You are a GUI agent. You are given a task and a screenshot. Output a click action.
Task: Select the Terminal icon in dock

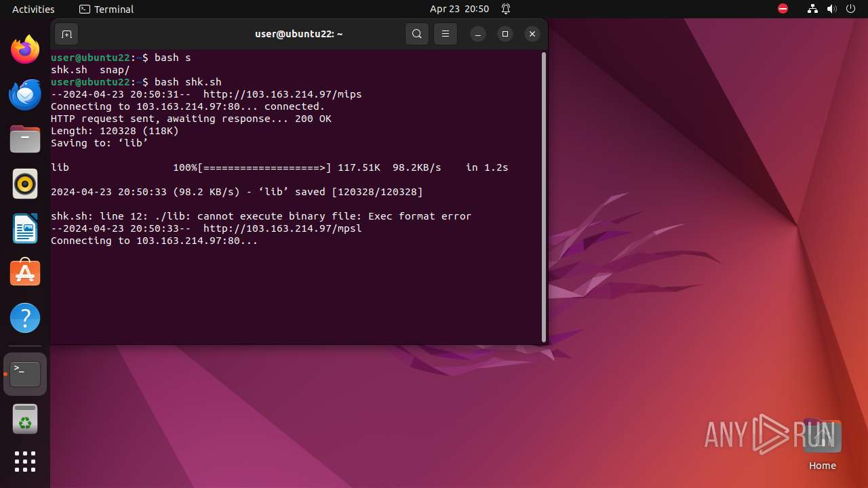[x=25, y=374]
